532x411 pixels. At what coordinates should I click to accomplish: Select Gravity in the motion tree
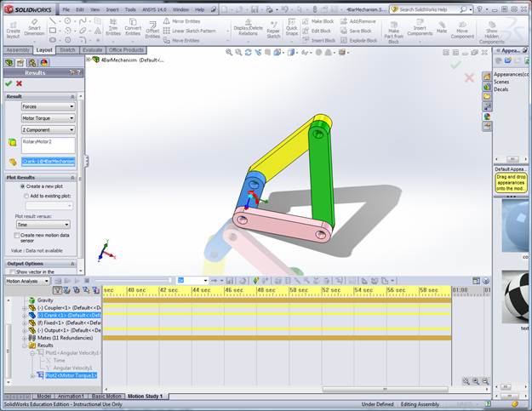coord(45,300)
